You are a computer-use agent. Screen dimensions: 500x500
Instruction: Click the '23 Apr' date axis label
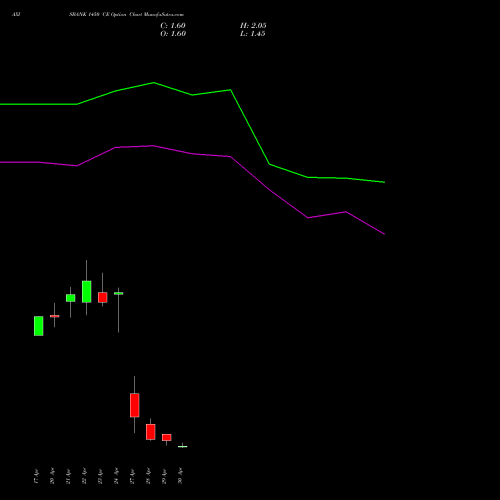100,477
